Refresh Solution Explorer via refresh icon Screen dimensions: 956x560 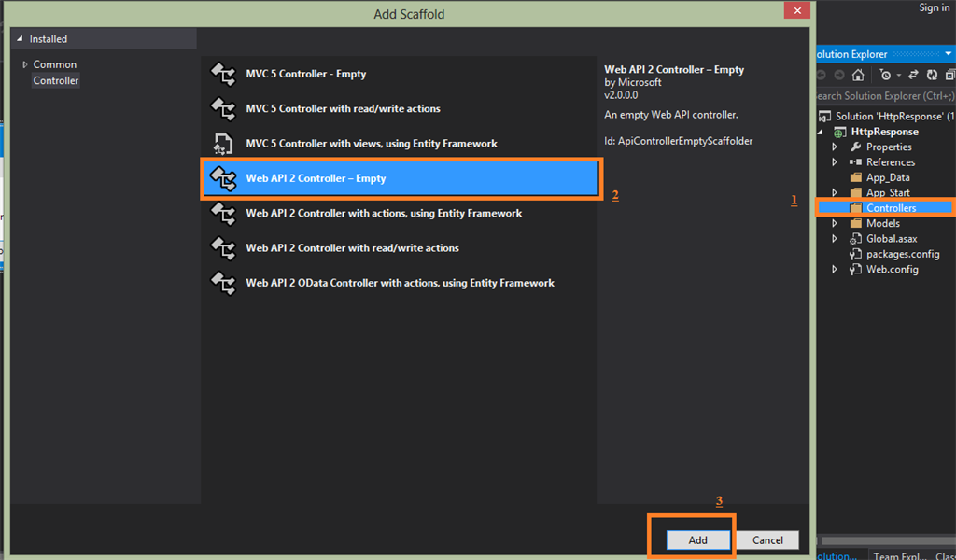pos(932,75)
